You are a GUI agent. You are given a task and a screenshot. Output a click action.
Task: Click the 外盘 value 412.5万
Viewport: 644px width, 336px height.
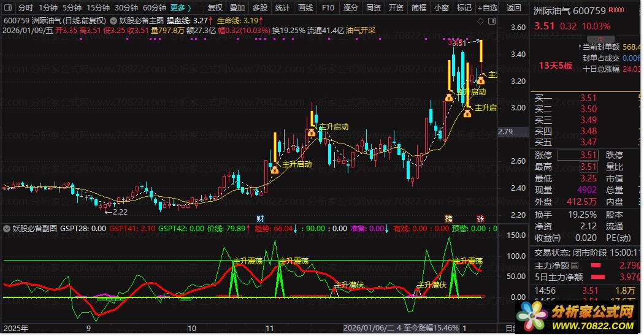[x=581, y=202]
